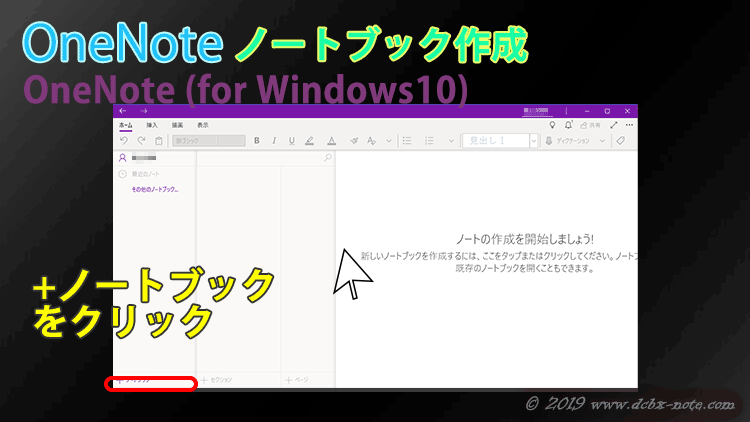Expand more font formatting options

(x=389, y=141)
